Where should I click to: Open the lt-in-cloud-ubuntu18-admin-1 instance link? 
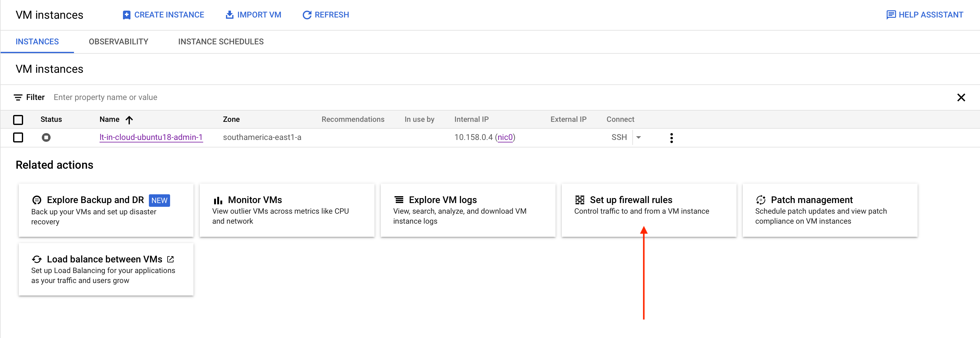coord(151,137)
